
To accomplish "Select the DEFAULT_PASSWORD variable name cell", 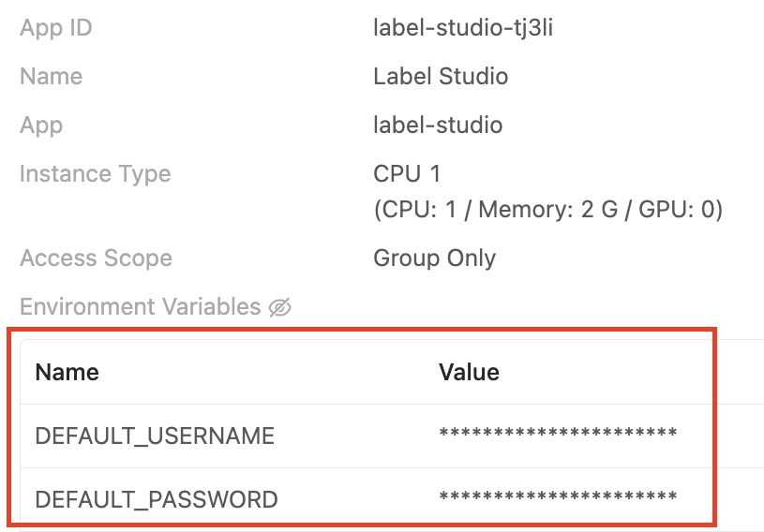I will click(157, 499).
